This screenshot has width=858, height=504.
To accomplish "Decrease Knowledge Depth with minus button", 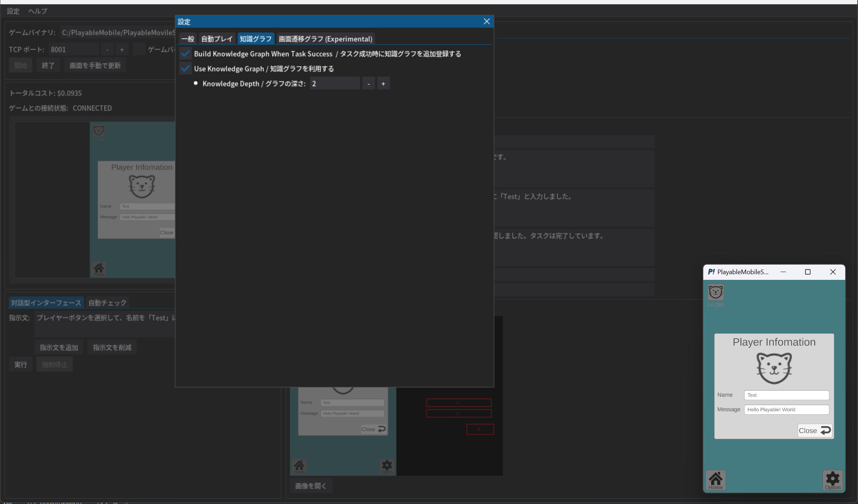I will coord(369,84).
